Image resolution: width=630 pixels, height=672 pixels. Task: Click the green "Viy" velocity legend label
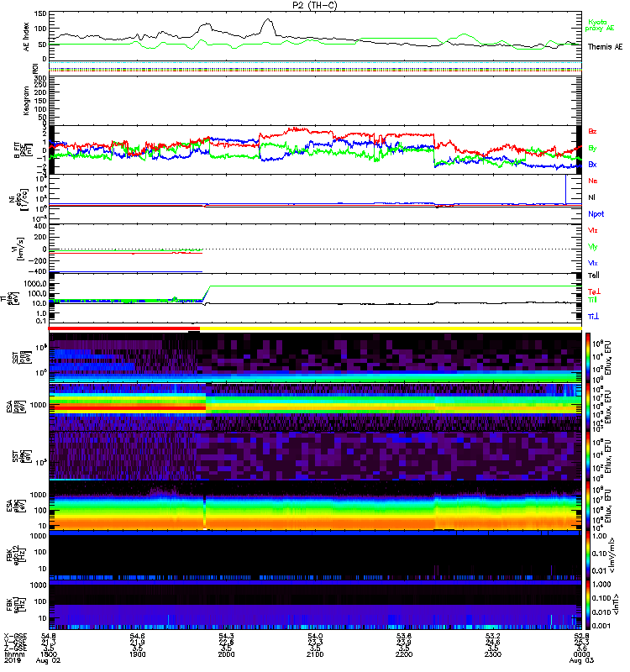(593, 247)
